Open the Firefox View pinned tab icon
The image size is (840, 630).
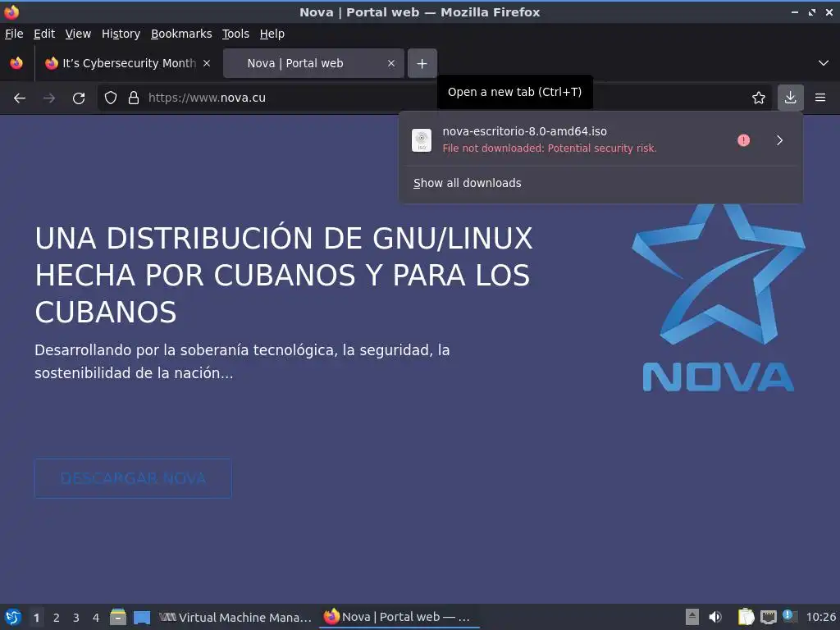(x=16, y=63)
